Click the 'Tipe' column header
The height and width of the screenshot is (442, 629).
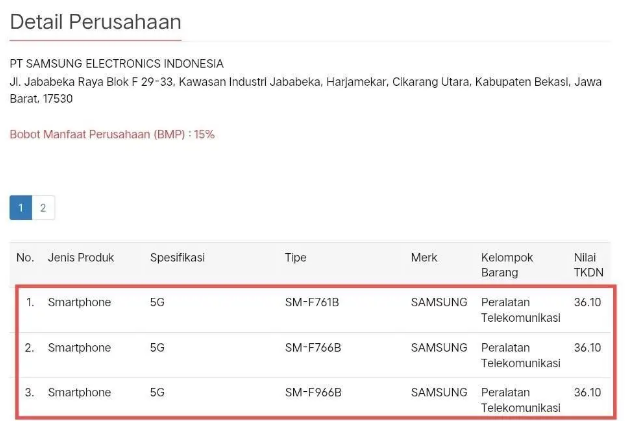(x=296, y=257)
